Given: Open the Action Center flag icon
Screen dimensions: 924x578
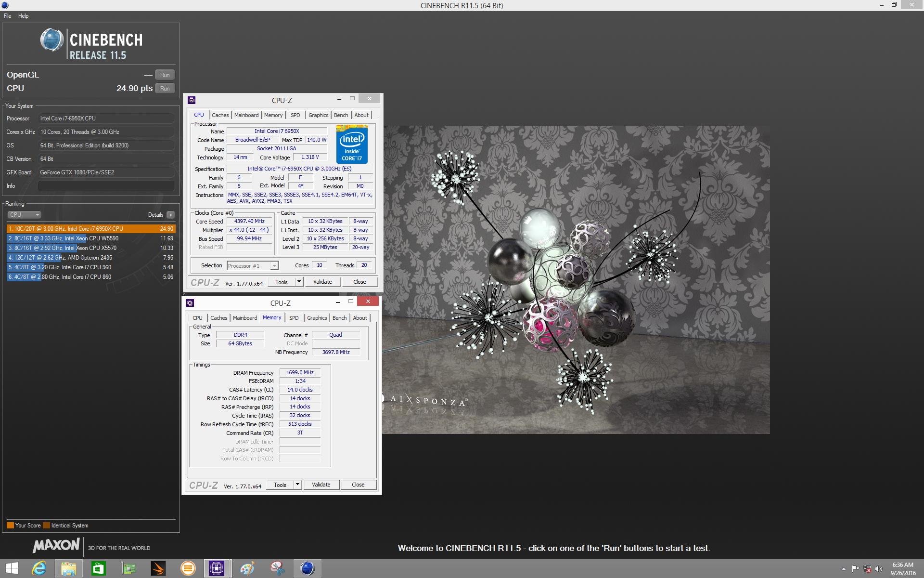Looking at the screenshot, I should coord(856,569).
